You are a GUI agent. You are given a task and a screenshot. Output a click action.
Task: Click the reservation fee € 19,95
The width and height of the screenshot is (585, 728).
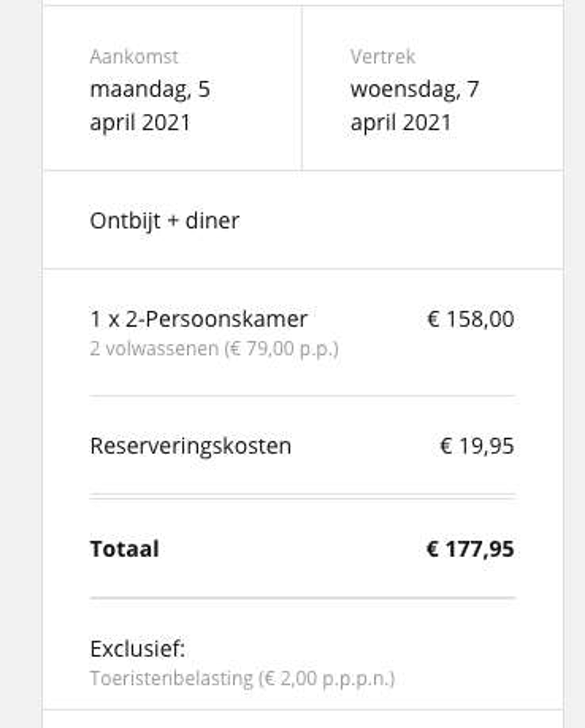point(477,446)
